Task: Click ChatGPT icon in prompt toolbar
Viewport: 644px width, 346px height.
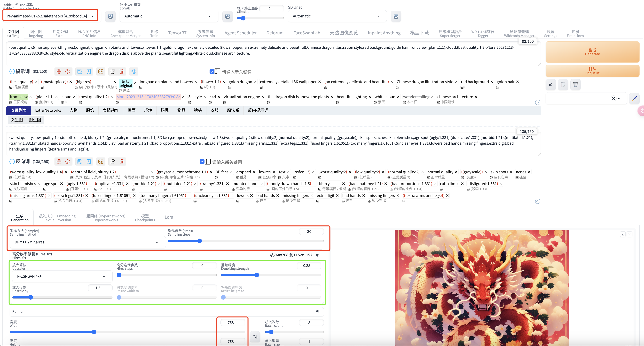Action: (x=134, y=71)
